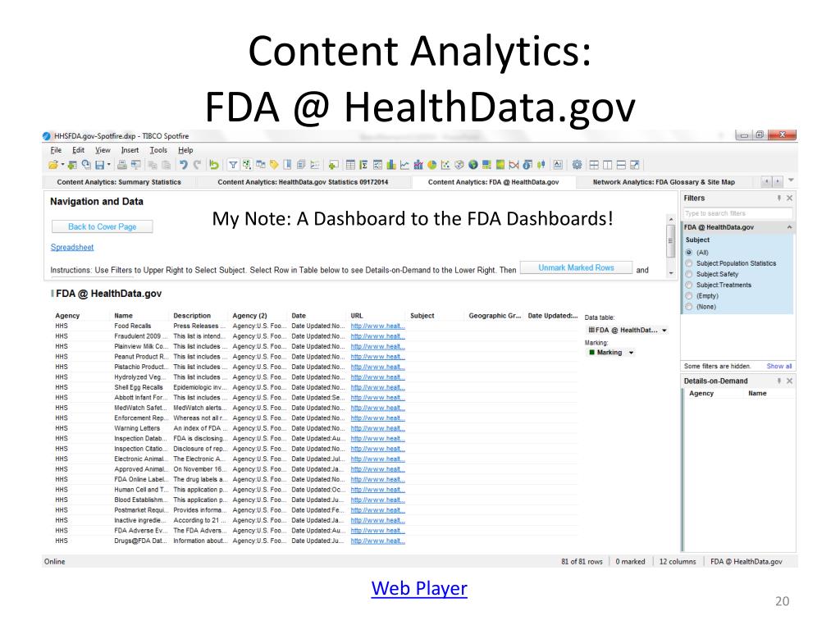Viewport: 840px width, 630px height.
Task: Sort by the Description column header
Action: pos(192,316)
